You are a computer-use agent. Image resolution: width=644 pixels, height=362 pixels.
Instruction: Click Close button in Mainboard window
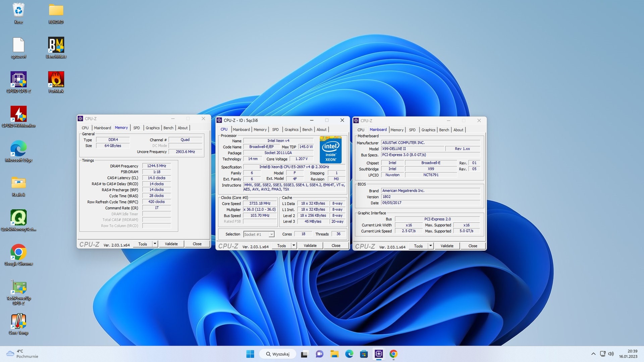(x=473, y=246)
